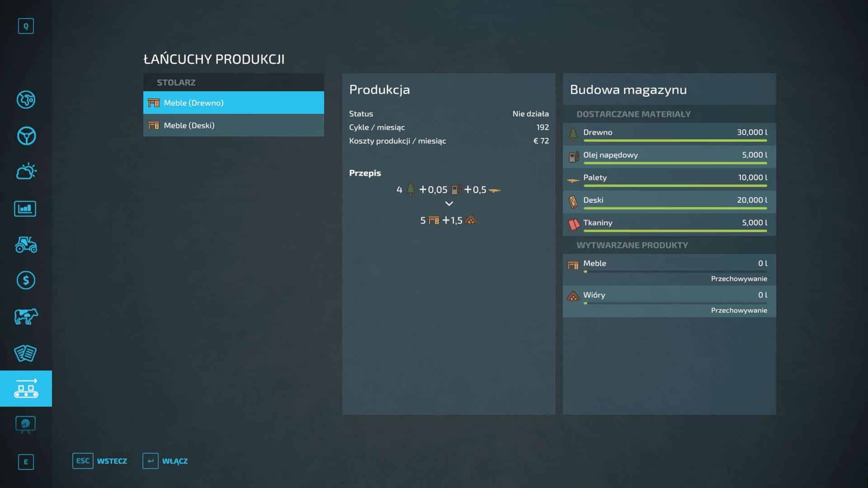868x488 pixels.
Task: Open the animals cow icon
Action: coord(26,316)
